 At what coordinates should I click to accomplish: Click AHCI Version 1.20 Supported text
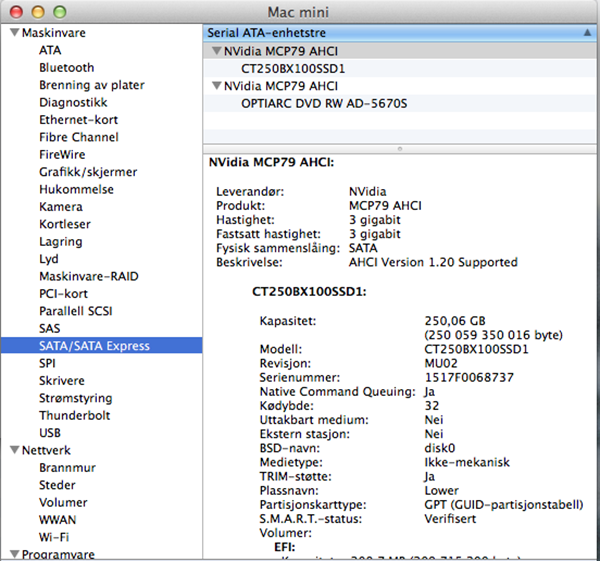tap(433, 263)
